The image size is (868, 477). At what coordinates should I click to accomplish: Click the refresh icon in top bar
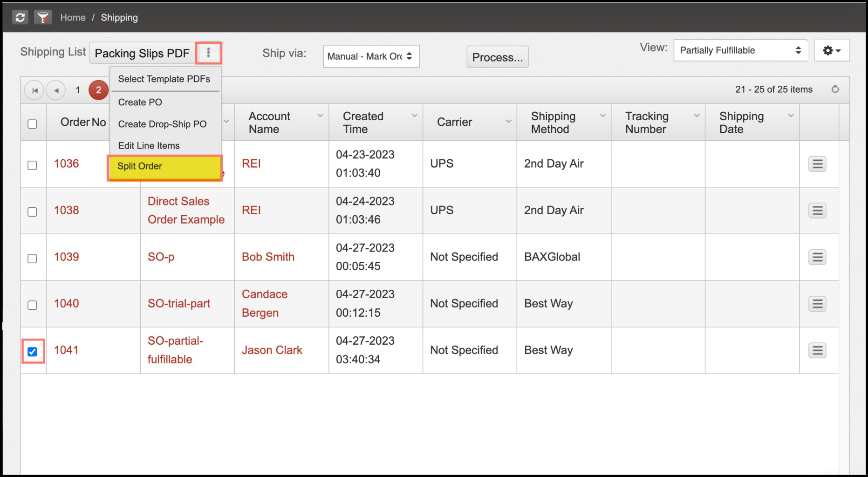click(x=20, y=18)
